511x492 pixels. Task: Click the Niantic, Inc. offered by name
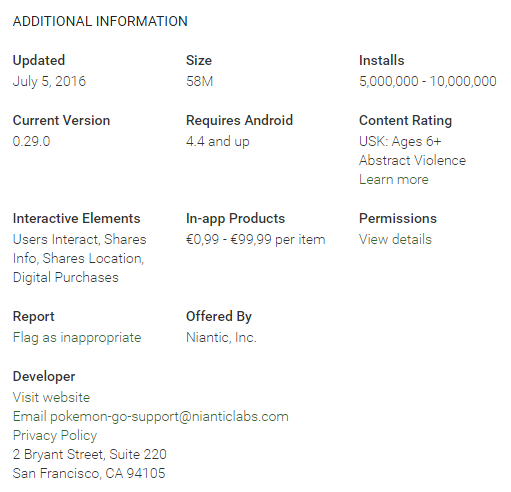point(221,337)
